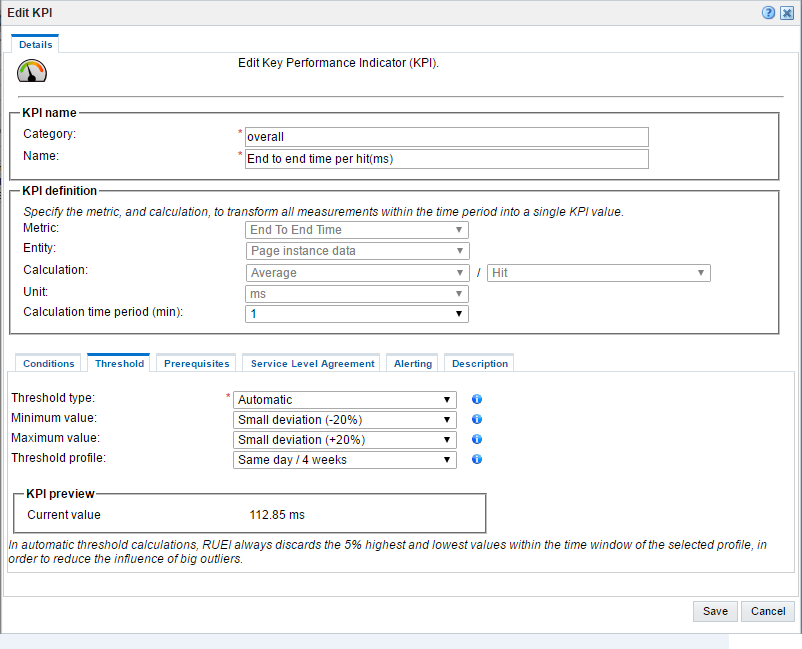Click info icon beside Threshold type
The height and width of the screenshot is (649, 802).
(x=477, y=399)
